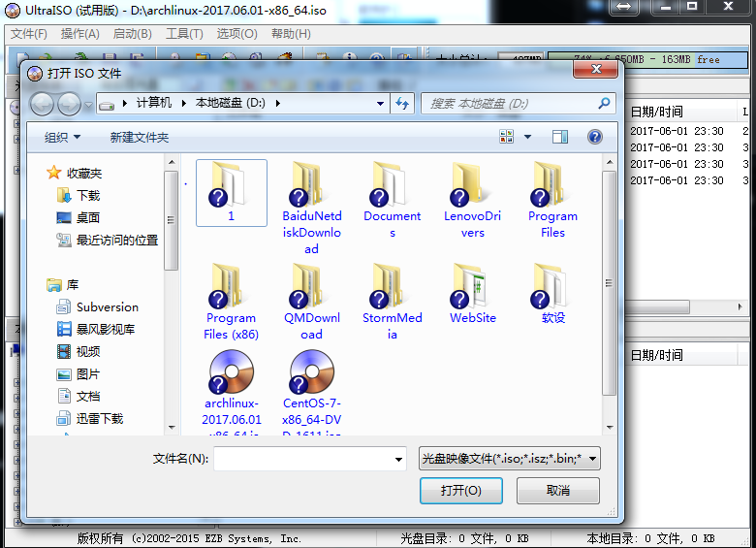The width and height of the screenshot is (756, 548).
Task: Select the StormMedia folder
Action: [392, 302]
